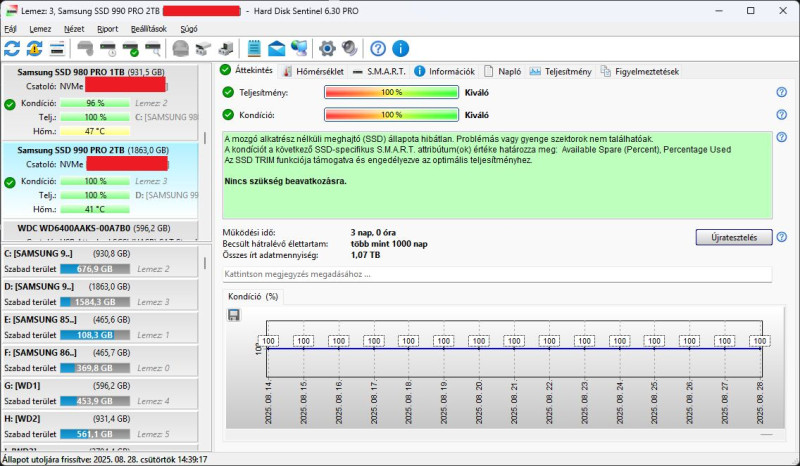Image resolution: width=800 pixels, height=466 pixels.
Task: Switch to the Figyelmeztetések tab
Action: tap(640, 71)
